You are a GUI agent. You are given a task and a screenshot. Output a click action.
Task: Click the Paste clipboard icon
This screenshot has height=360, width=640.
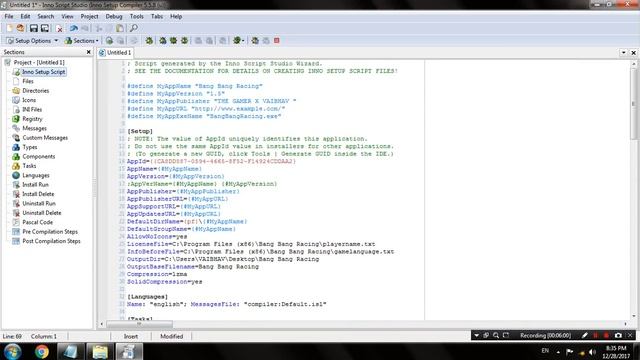120,28
